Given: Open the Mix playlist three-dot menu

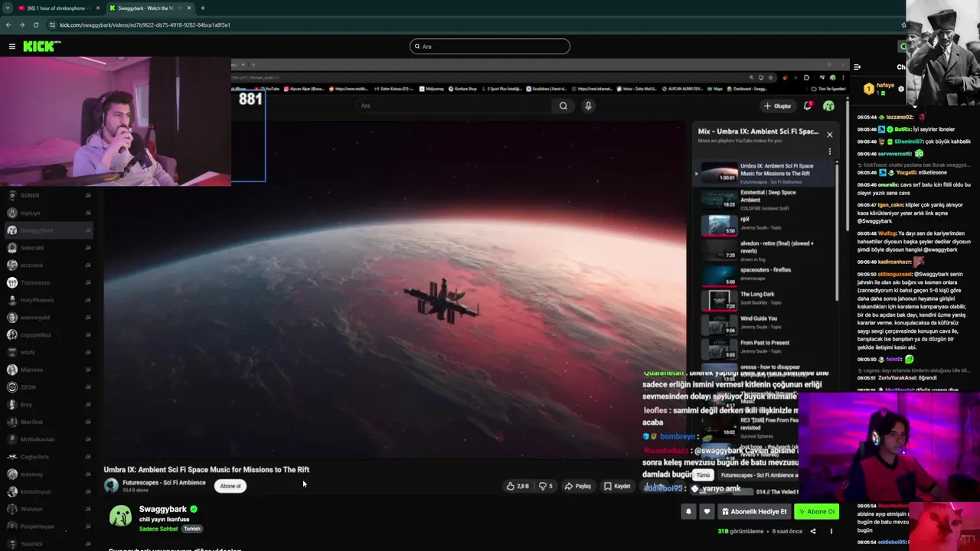Looking at the screenshot, I should [x=829, y=152].
